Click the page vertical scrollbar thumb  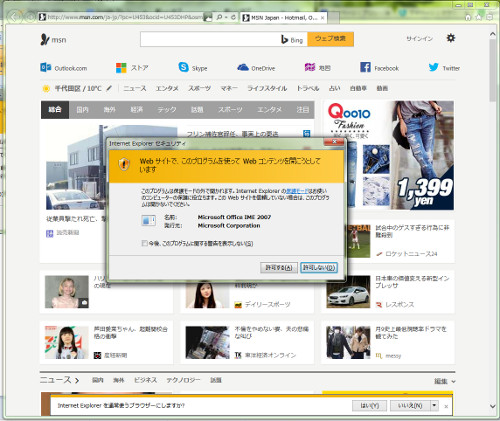pyautogui.click(x=493, y=70)
